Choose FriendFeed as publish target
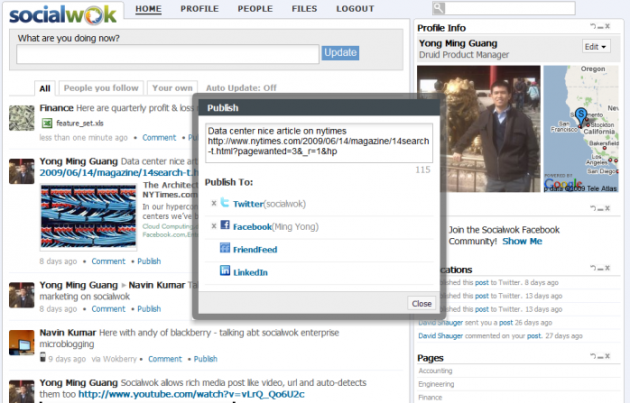This screenshot has width=630, height=403. [255, 250]
